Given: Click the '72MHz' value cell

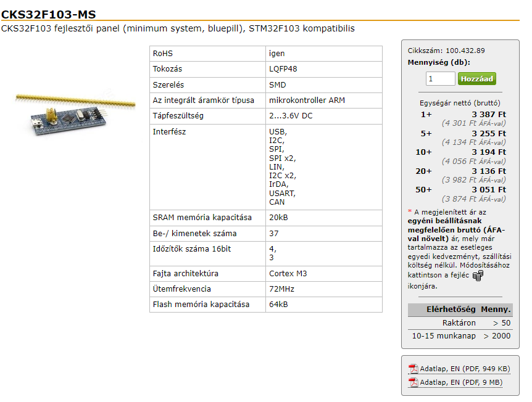Looking at the screenshot, I should pyautogui.click(x=323, y=289).
